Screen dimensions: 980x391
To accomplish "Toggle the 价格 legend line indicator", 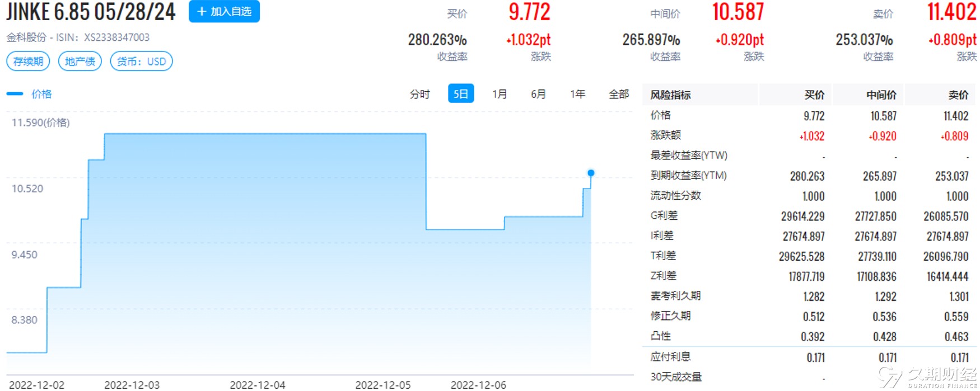I will pos(15,94).
